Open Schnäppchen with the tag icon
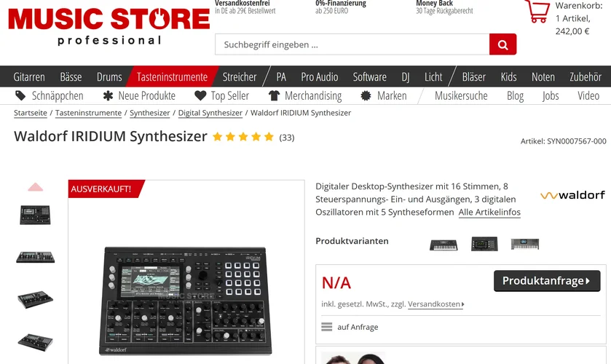 (49, 96)
